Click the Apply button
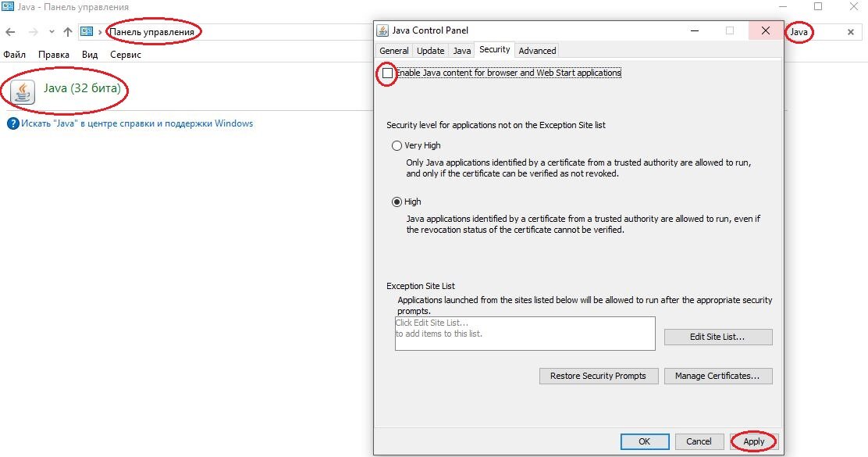The height and width of the screenshot is (457, 868). point(754,441)
